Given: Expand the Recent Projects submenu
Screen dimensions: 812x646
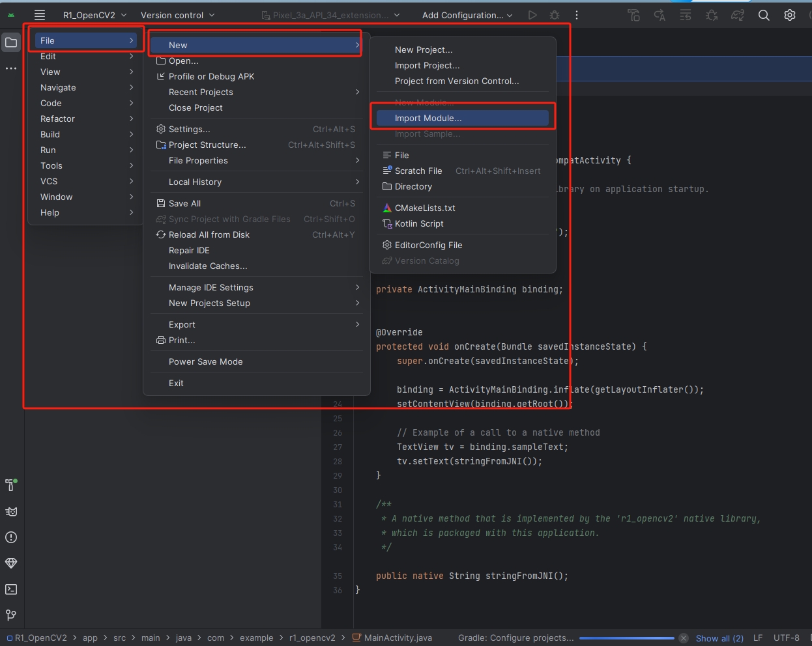Looking at the screenshot, I should 257,92.
